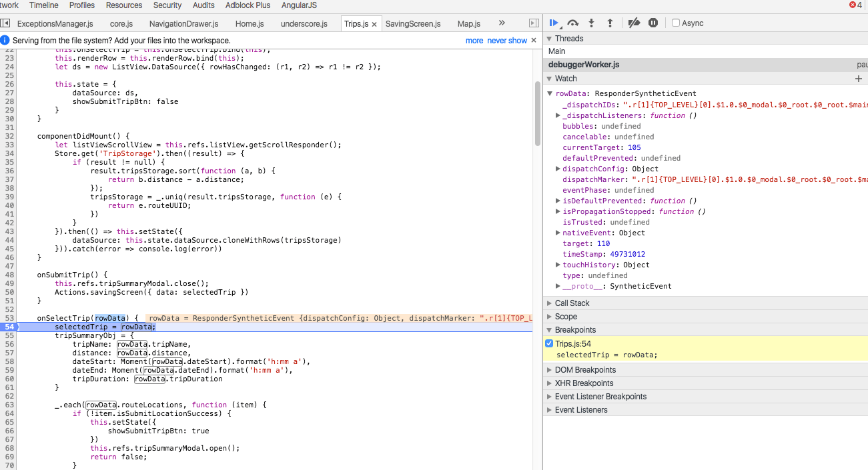Step out of current function
868x470 pixels.
coord(610,23)
